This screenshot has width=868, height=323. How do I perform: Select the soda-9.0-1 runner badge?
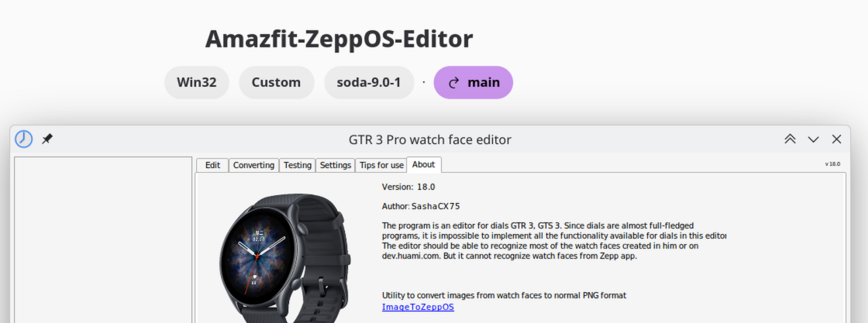[369, 82]
